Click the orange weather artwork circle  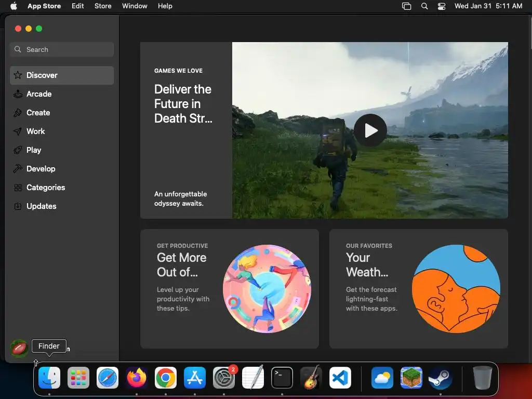(x=456, y=289)
